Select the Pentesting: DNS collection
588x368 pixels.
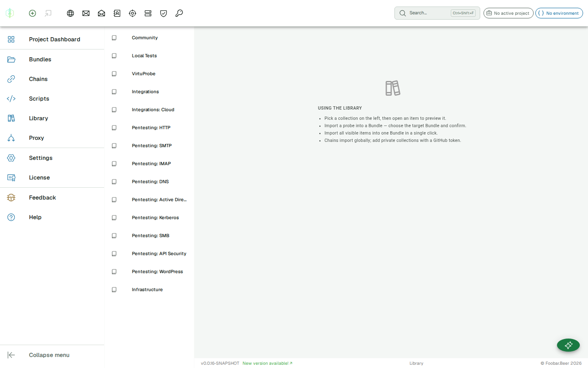point(149,182)
